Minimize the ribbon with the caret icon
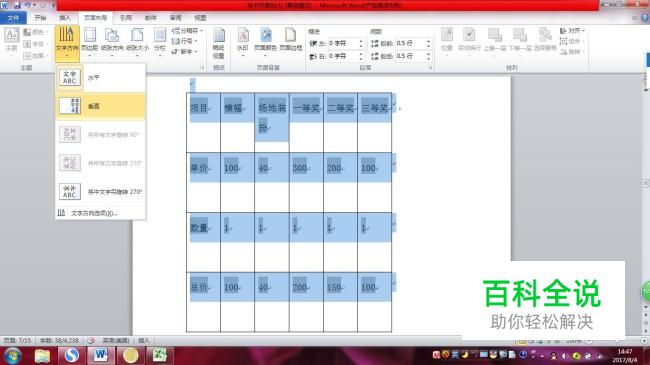The image size is (650, 365). pyautogui.click(x=635, y=18)
